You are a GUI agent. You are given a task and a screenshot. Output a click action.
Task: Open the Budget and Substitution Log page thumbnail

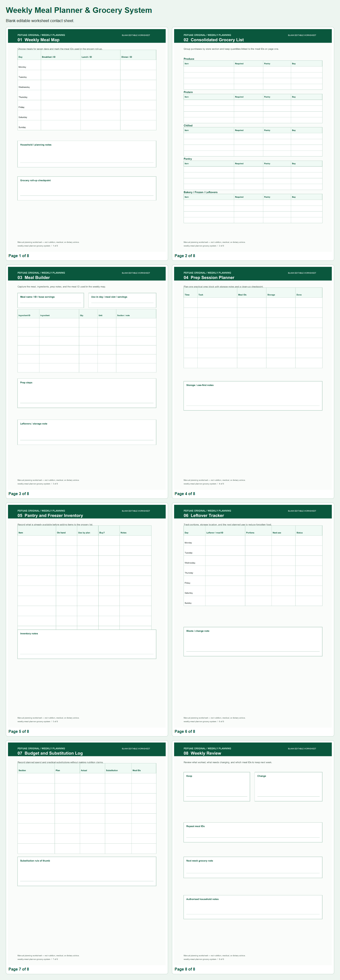pos(87,853)
